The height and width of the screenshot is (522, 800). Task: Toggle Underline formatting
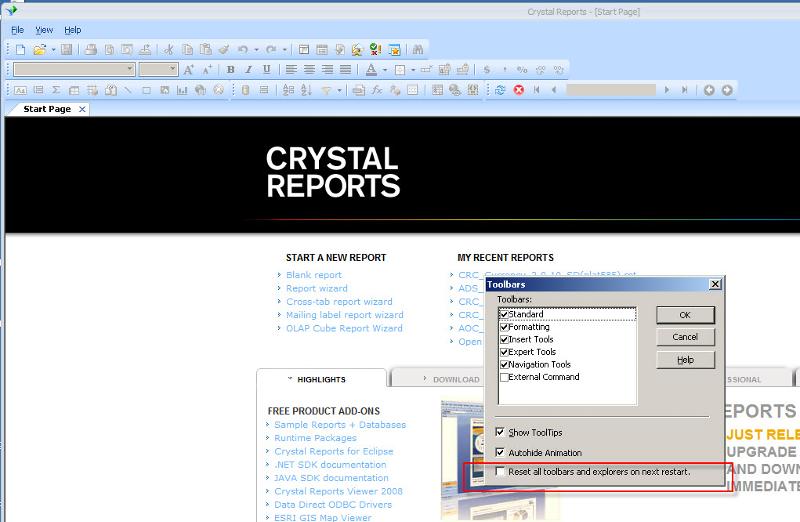click(266, 69)
